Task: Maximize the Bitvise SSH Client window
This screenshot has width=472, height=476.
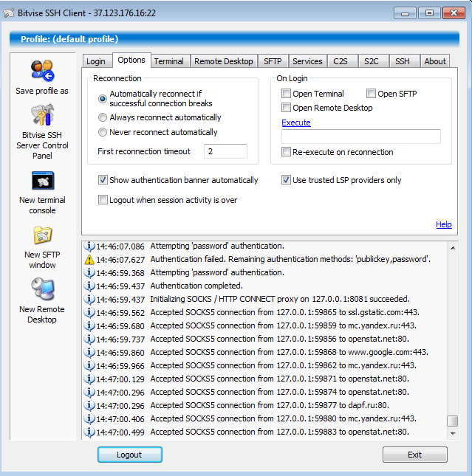Action: (429, 13)
